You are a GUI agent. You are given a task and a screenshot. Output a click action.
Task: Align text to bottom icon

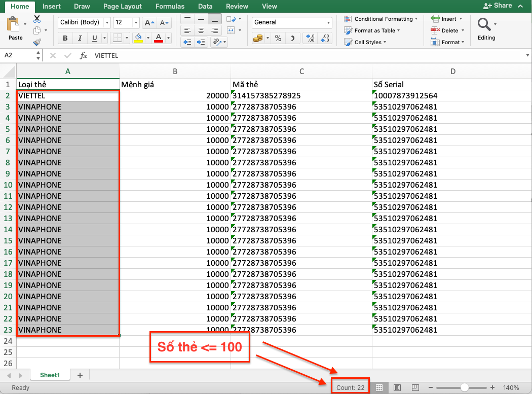coord(215,19)
